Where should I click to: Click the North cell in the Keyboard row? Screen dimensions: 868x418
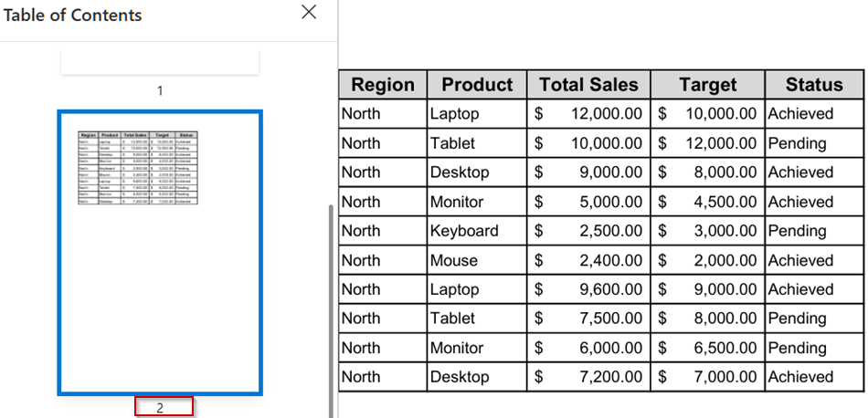tap(383, 231)
